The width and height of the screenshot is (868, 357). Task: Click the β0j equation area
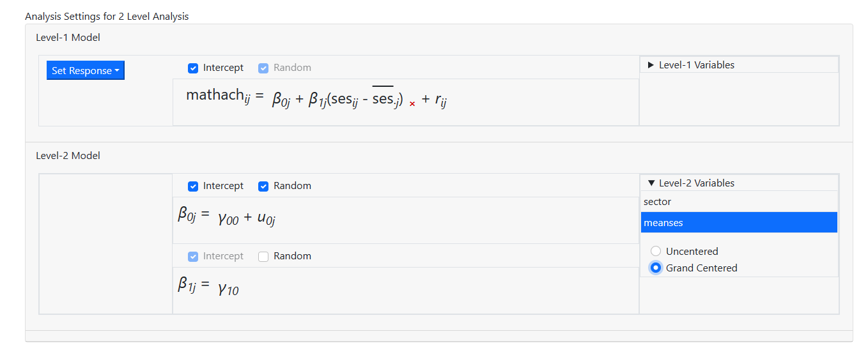tap(227, 218)
